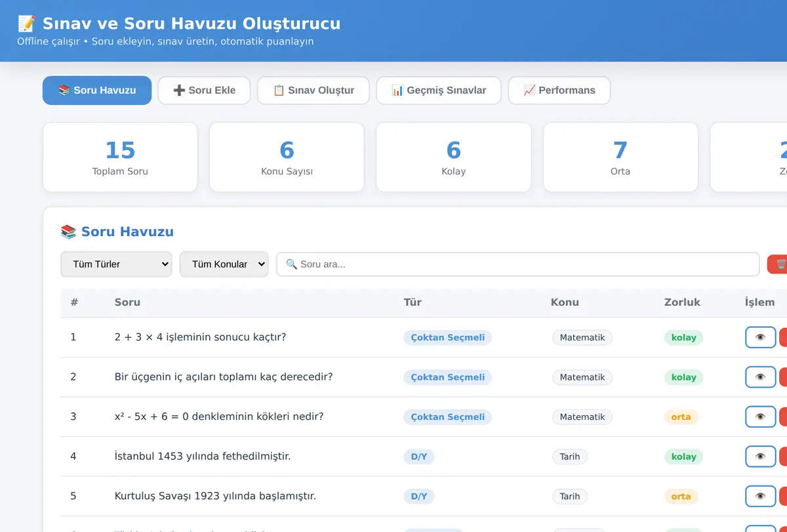Click the Orta card showing 7
This screenshot has height=532, width=787.
pos(620,157)
